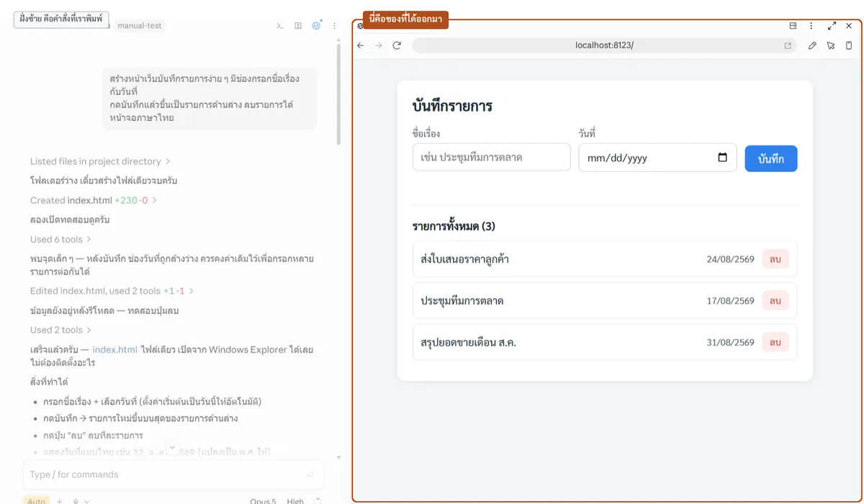Viewport: 864px width, 504px height.
Task: Click the panel layout icon beside terminal
Action: (298, 26)
